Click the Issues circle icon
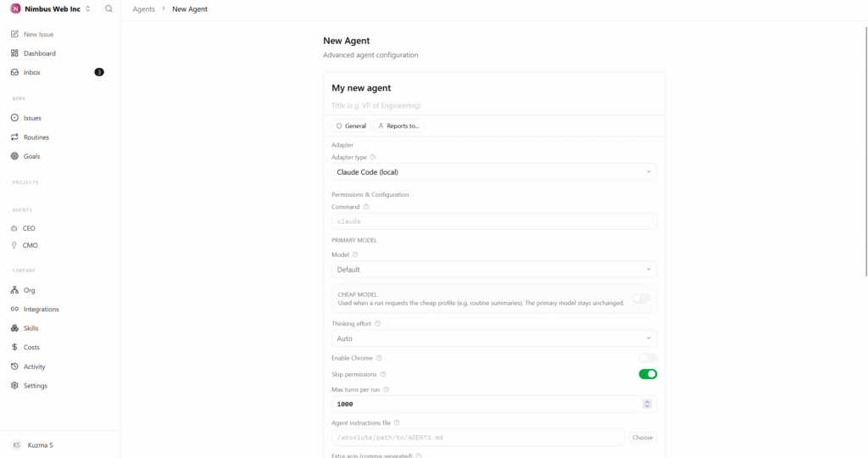Image resolution: width=868 pixels, height=458 pixels. pos(14,118)
